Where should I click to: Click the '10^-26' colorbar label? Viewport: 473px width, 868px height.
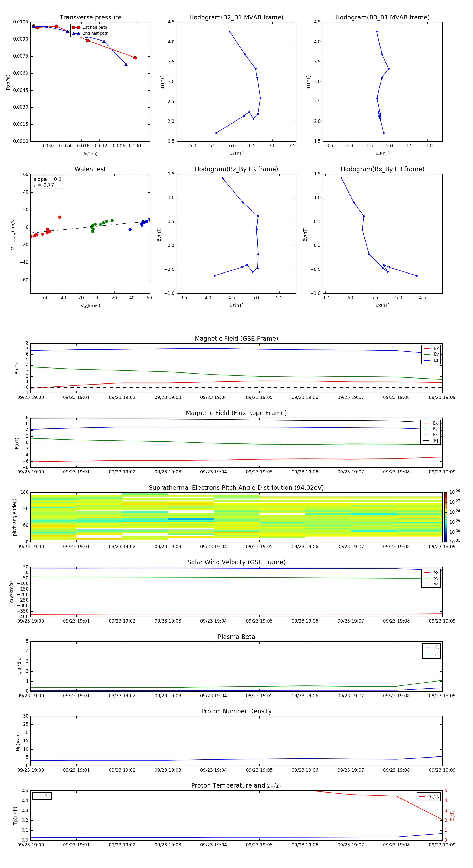(455, 492)
